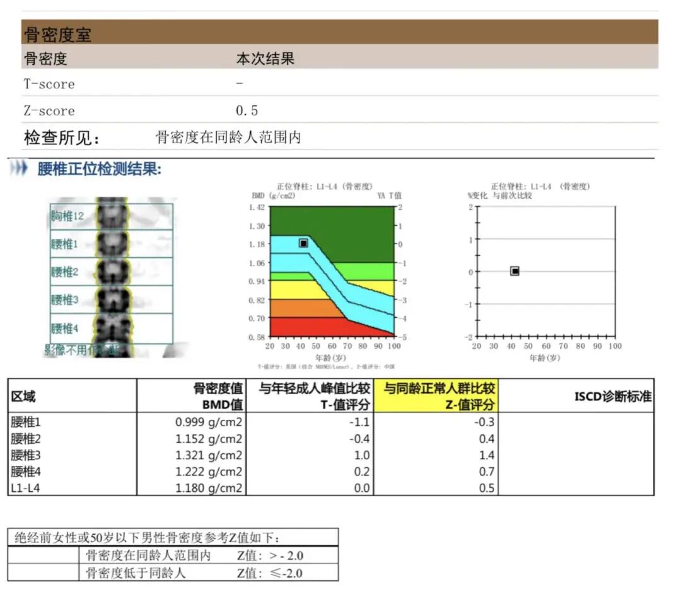Click the 腰椎4 table row label

(x=26, y=472)
